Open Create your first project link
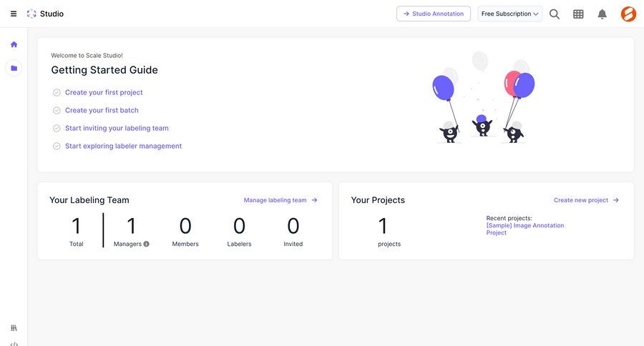The height and width of the screenshot is (346, 644). (104, 92)
